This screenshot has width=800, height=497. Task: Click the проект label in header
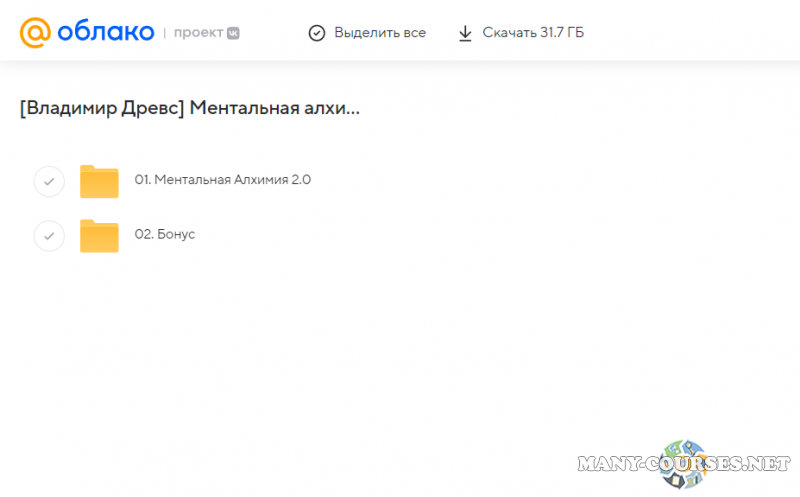[198, 33]
